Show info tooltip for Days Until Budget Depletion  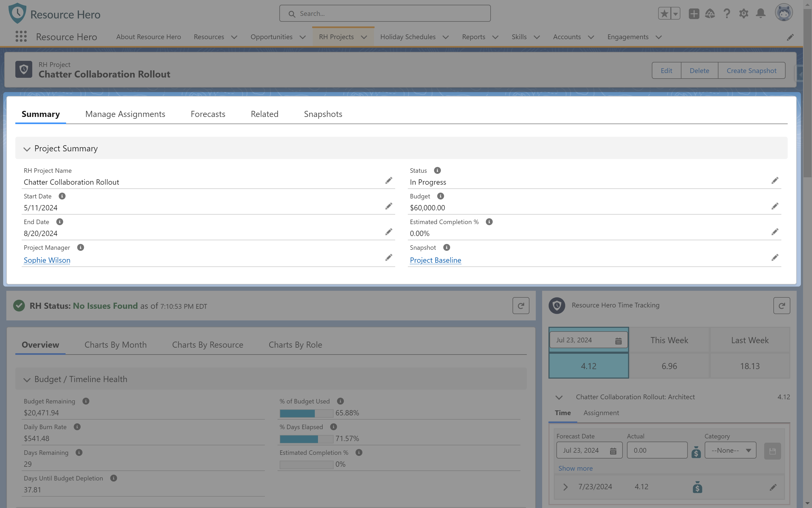[x=114, y=478]
